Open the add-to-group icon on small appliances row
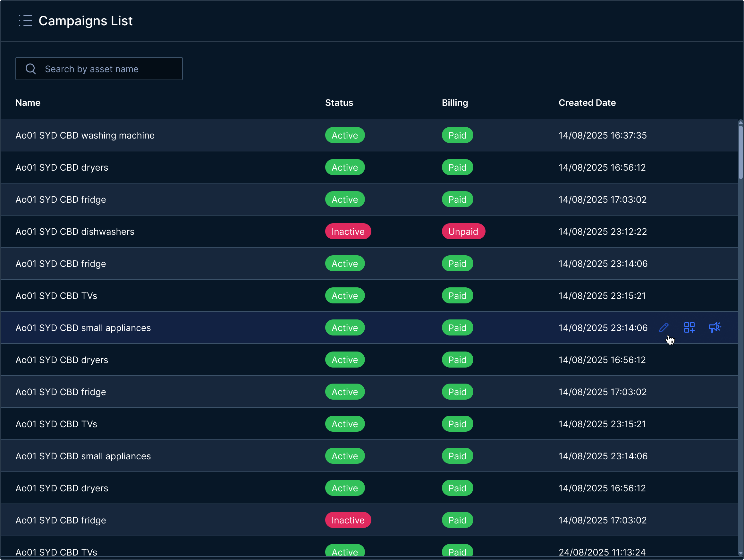Image resolution: width=744 pixels, height=560 pixels. click(x=689, y=327)
